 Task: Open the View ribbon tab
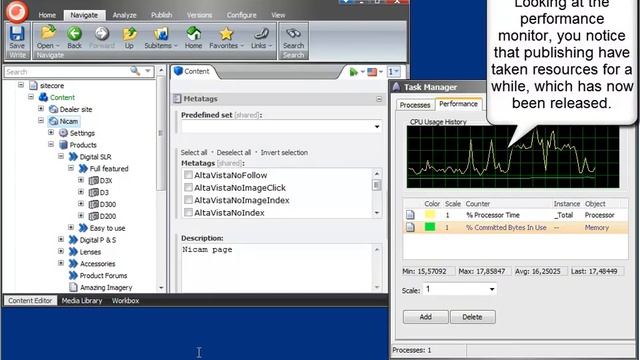[278, 15]
